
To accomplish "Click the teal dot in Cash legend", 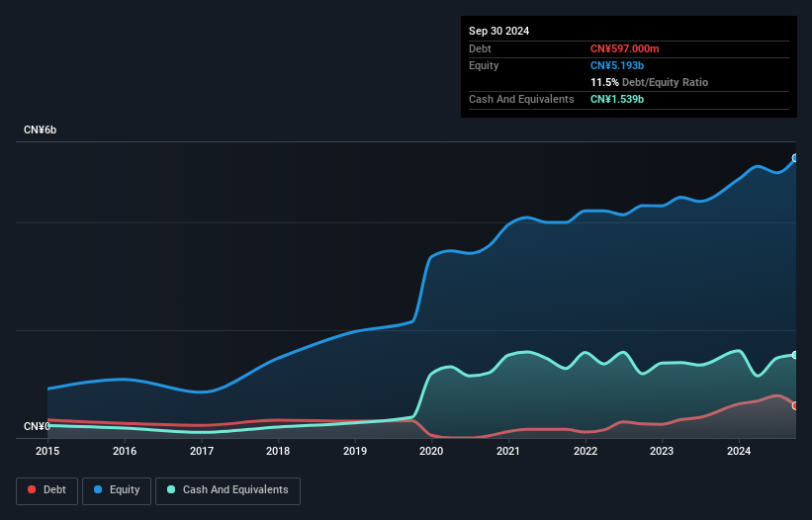I will pos(171,489).
